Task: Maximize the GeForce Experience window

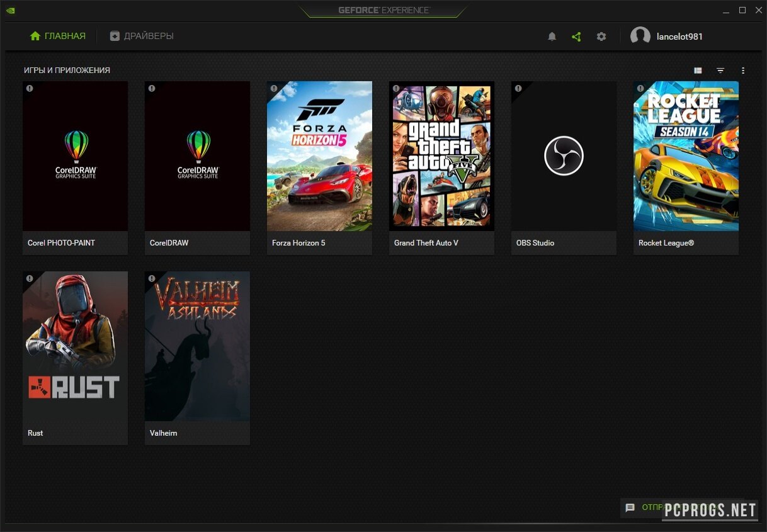Action: coord(742,10)
